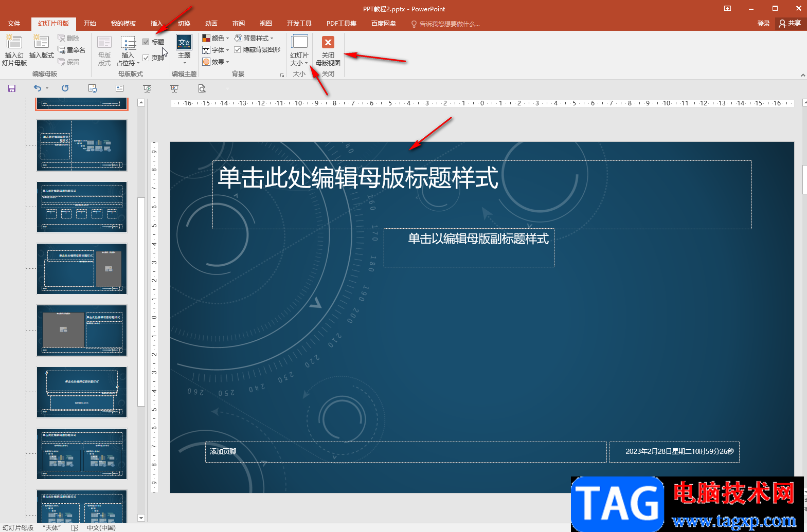Click Insert Layout (插入版式)
The width and height of the screenshot is (807, 532).
click(41, 47)
